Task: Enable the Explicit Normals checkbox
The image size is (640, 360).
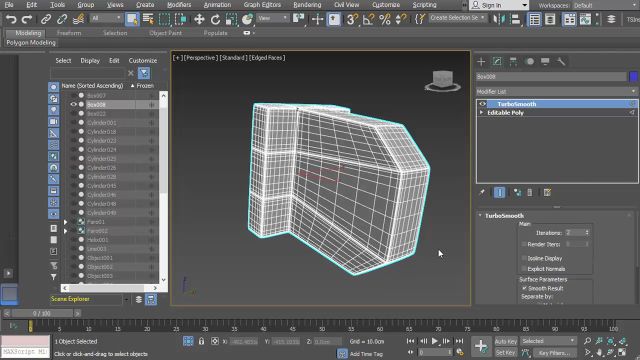Action: point(524,269)
